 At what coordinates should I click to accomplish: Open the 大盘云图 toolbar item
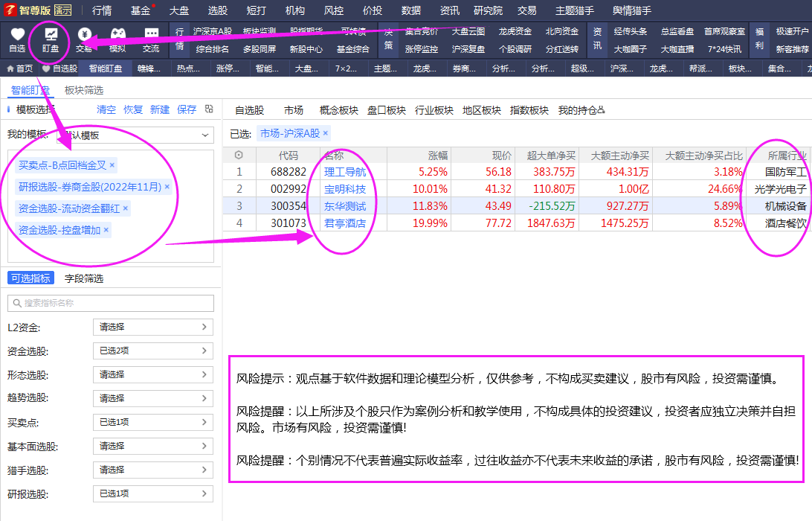point(468,31)
